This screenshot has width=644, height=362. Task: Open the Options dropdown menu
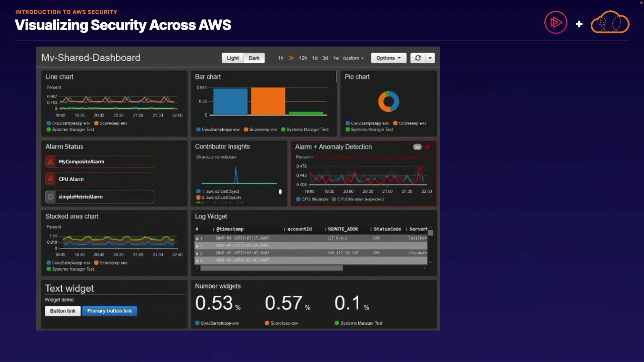click(388, 58)
